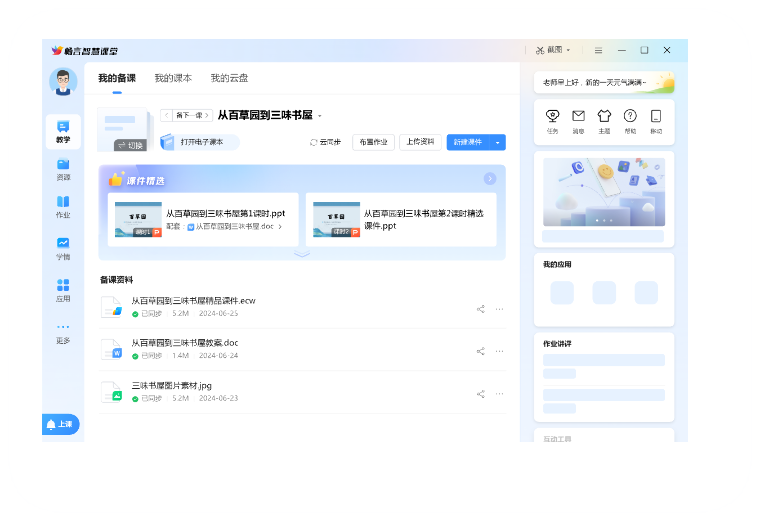Open the 新建课件 dropdown arrow

coord(498,142)
